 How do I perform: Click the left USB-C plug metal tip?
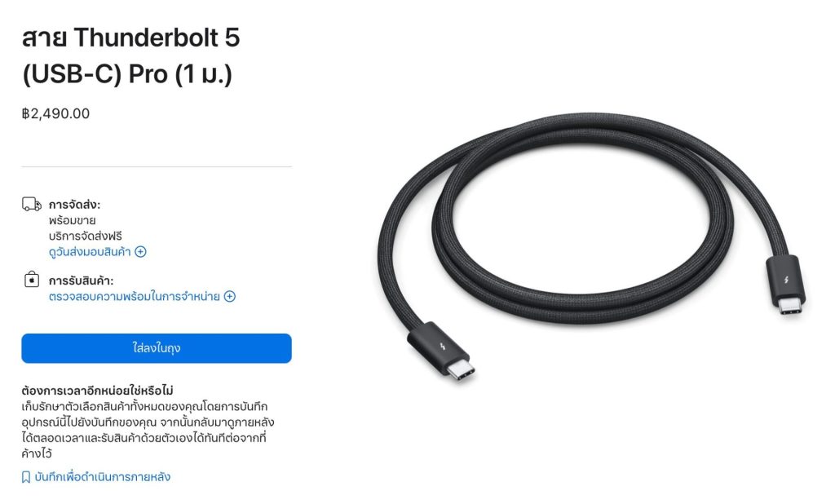coord(461,371)
